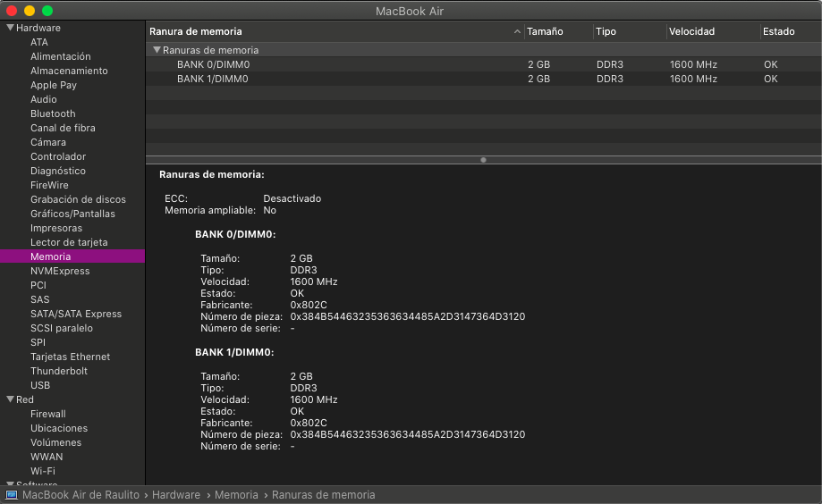
Task: Click the 1600 MHz cell in BANK 0 row
Action: (693, 64)
